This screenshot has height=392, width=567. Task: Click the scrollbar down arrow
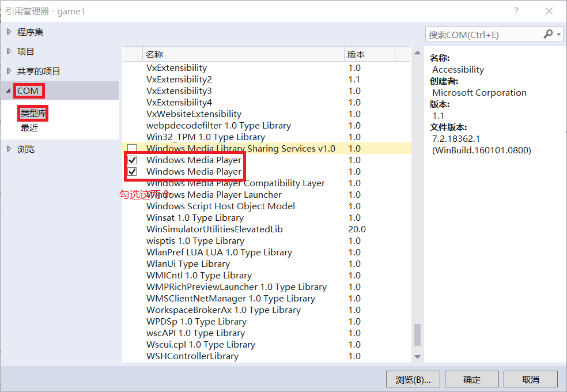[x=417, y=357]
